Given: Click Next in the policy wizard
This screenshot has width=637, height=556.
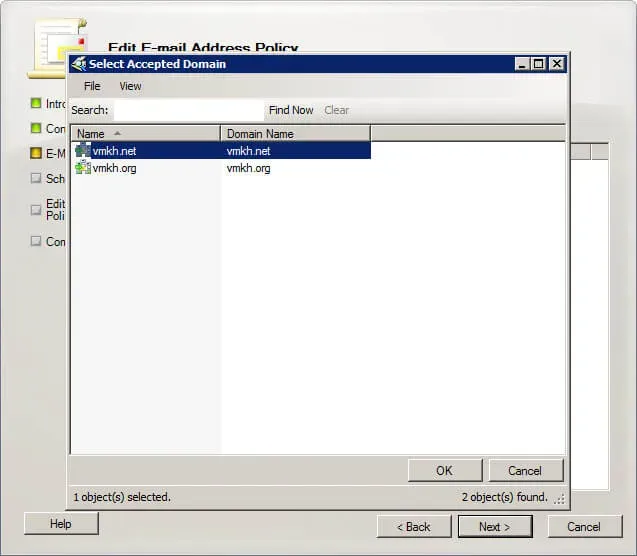Looking at the screenshot, I should pyautogui.click(x=495, y=527).
